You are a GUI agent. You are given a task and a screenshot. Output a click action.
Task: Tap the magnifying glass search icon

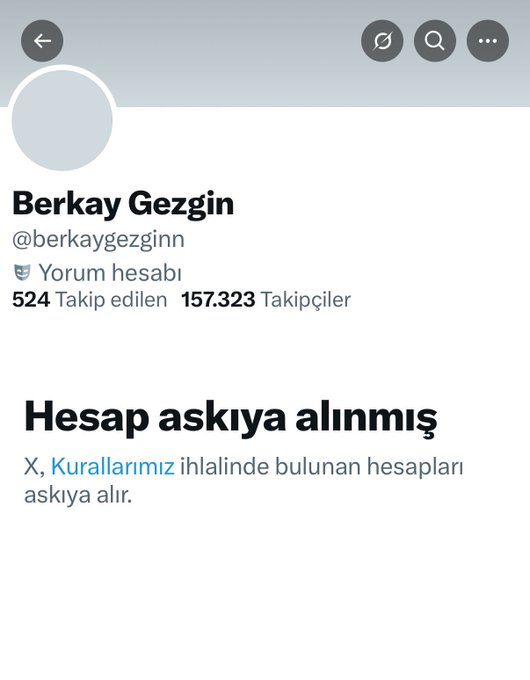[x=435, y=41]
